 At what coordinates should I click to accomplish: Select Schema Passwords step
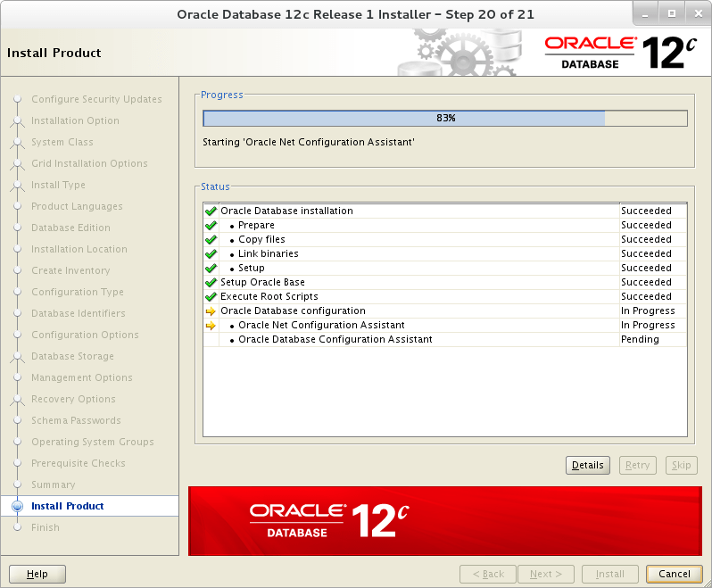pos(76,420)
